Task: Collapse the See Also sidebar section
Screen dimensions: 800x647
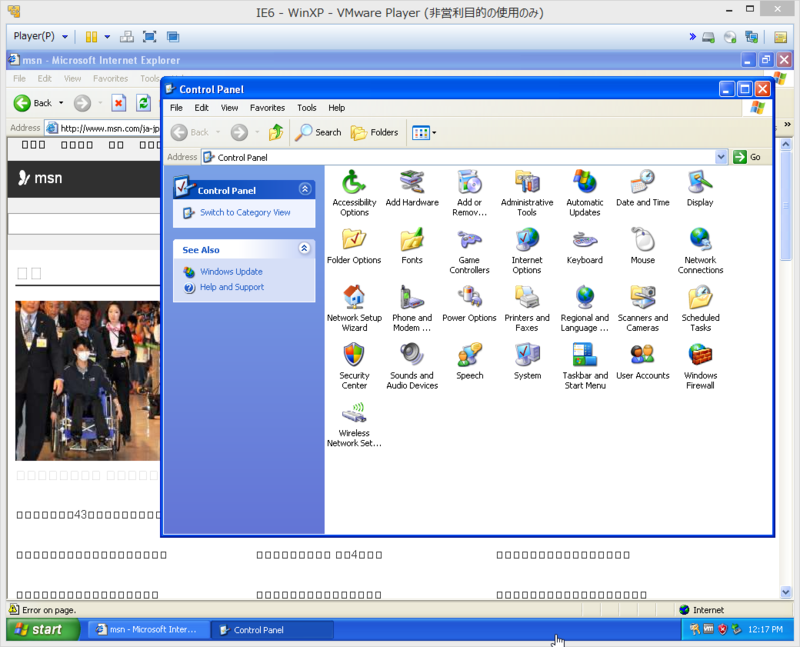Action: click(305, 248)
